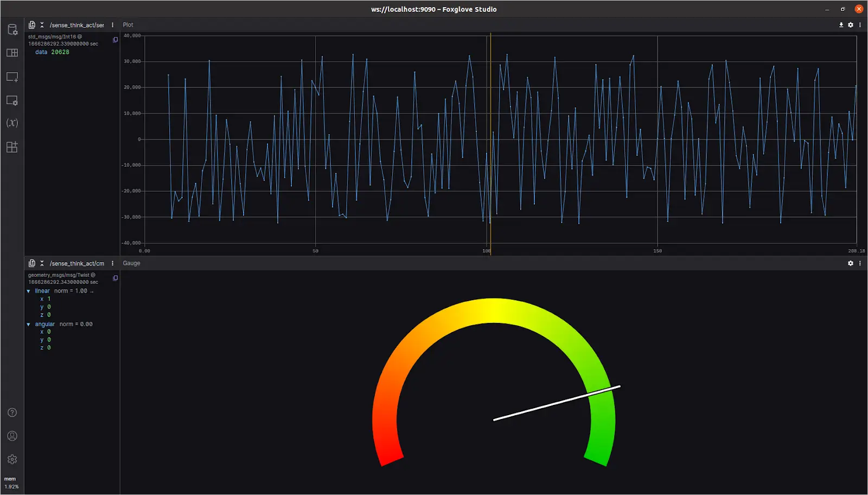
Task: Open the Plot panel three-dot menu
Action: 860,25
